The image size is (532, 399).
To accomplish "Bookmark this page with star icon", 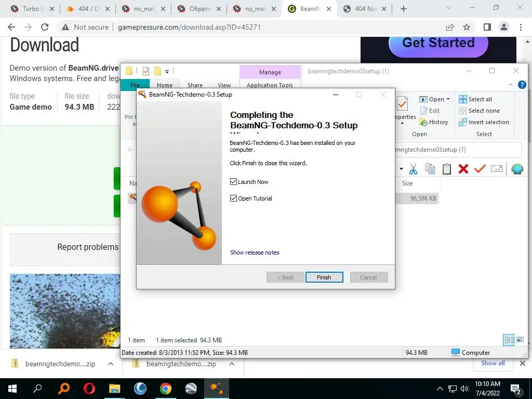I will coord(467,27).
